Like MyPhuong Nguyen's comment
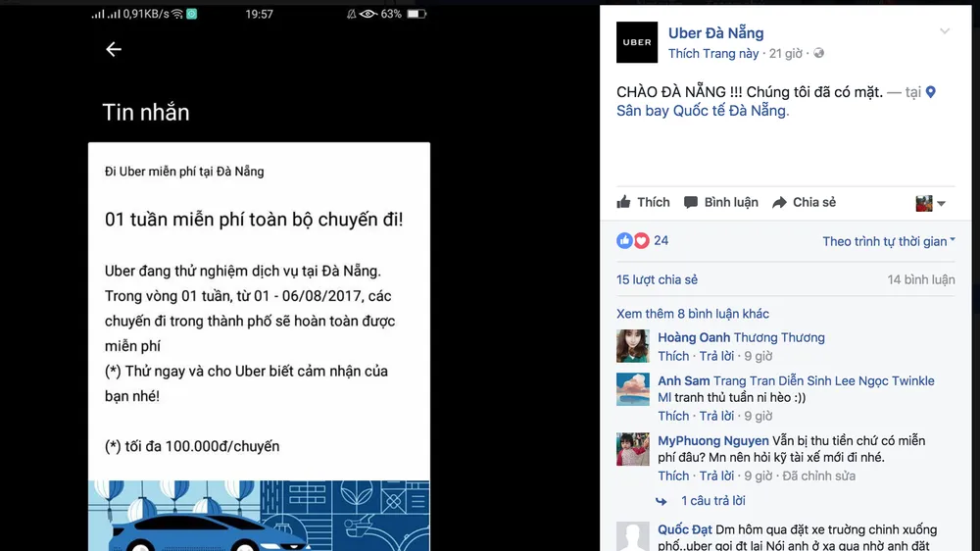Image resolution: width=980 pixels, height=551 pixels. pyautogui.click(x=673, y=476)
